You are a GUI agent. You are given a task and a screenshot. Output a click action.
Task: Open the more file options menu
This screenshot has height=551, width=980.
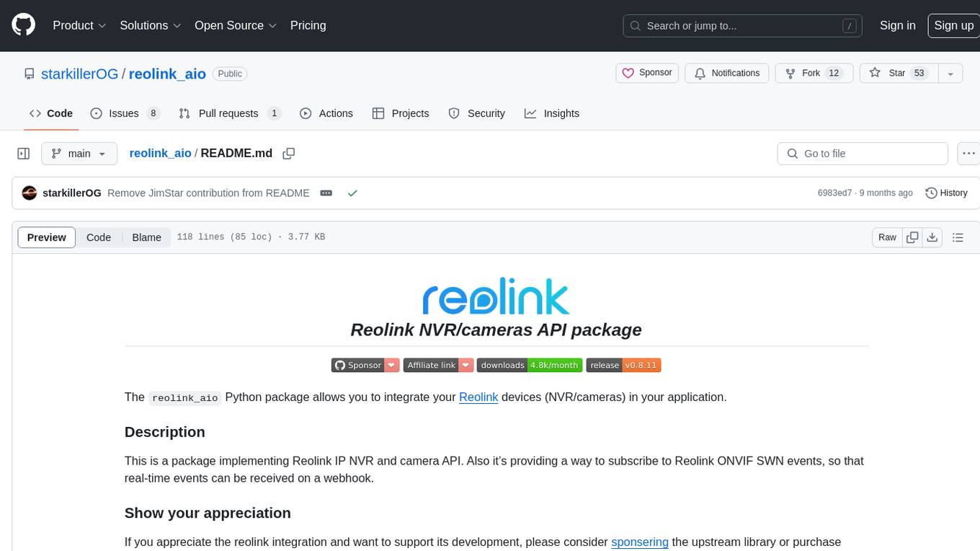[968, 154]
